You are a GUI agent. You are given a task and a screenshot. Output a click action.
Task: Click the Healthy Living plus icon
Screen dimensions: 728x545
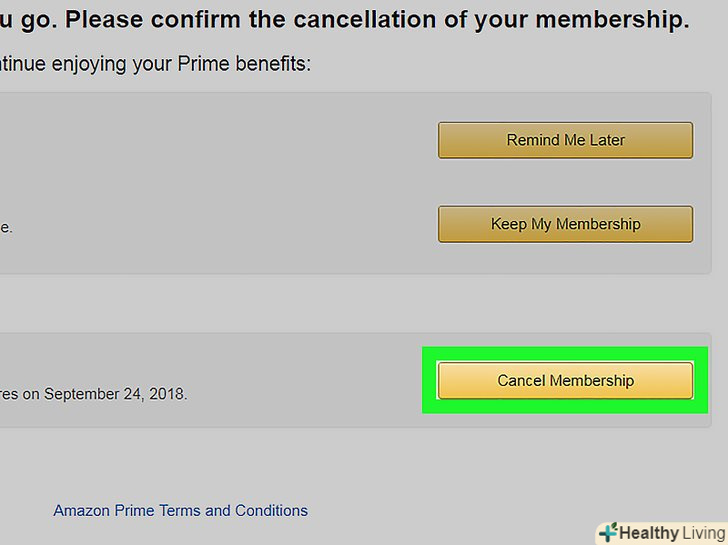point(607,533)
